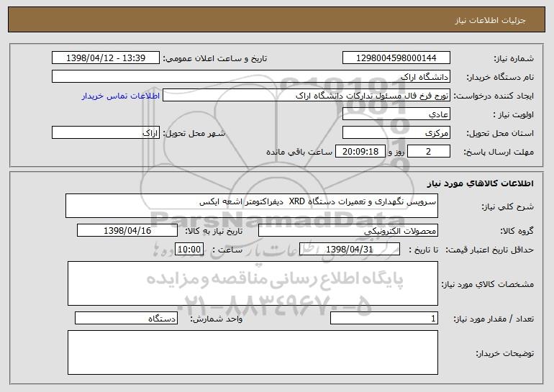Select the label مشخصات کالای مورد نیاز
This screenshot has height=392, width=554.
tap(488, 284)
